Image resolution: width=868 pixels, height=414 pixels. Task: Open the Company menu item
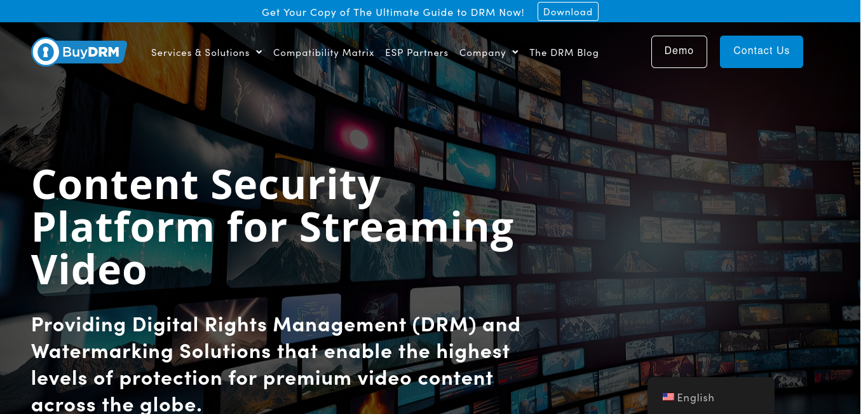point(482,53)
